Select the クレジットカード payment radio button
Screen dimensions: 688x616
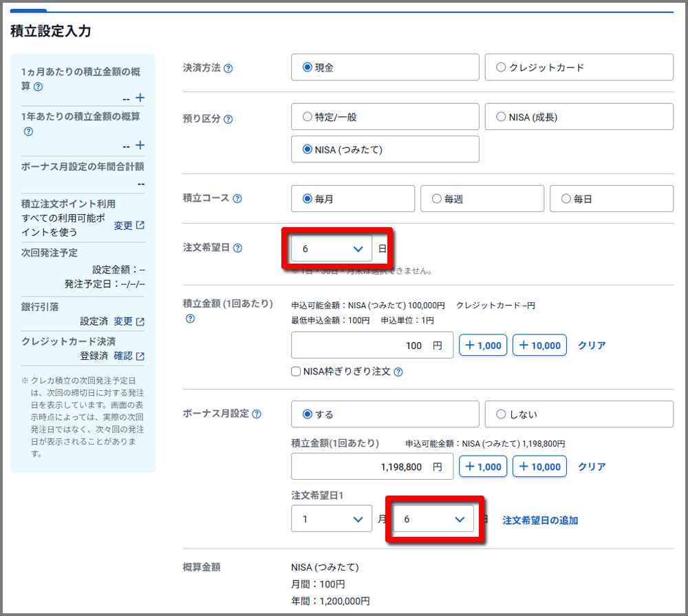coord(501,67)
